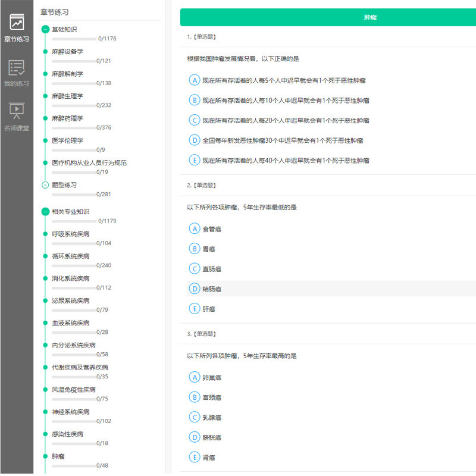Open the 风湿免疫性疾病 chapter
The image size is (476, 476).
click(x=74, y=390)
